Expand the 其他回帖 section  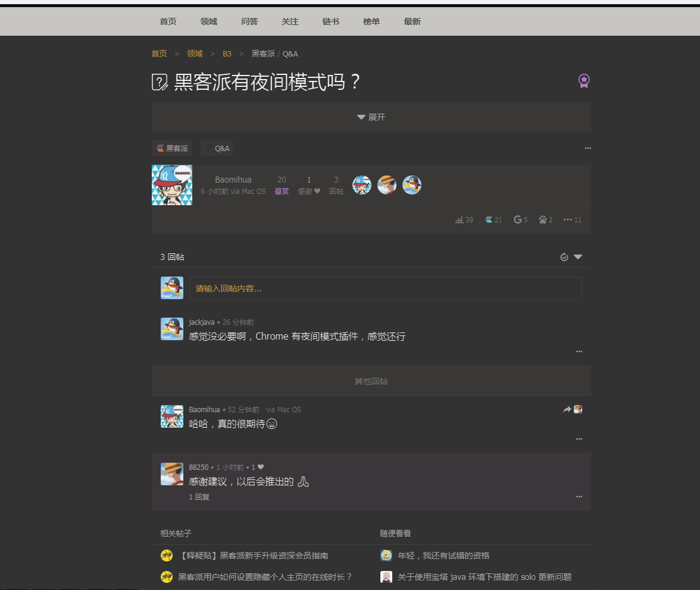[x=371, y=381]
